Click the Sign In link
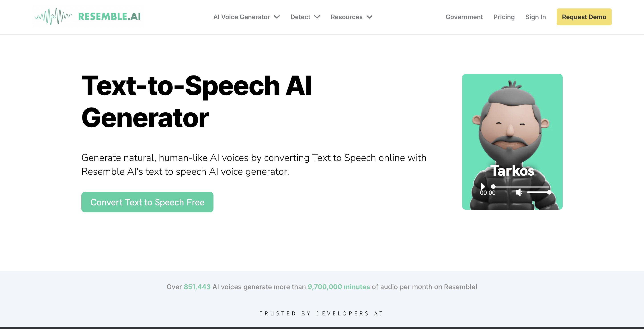This screenshot has width=644, height=329. 536,17
